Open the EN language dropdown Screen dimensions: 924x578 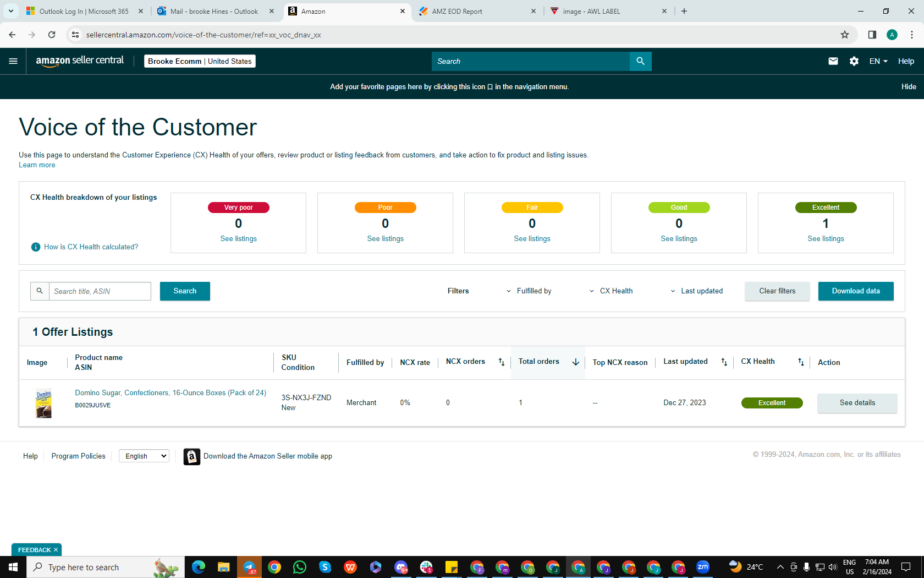pyautogui.click(x=878, y=61)
